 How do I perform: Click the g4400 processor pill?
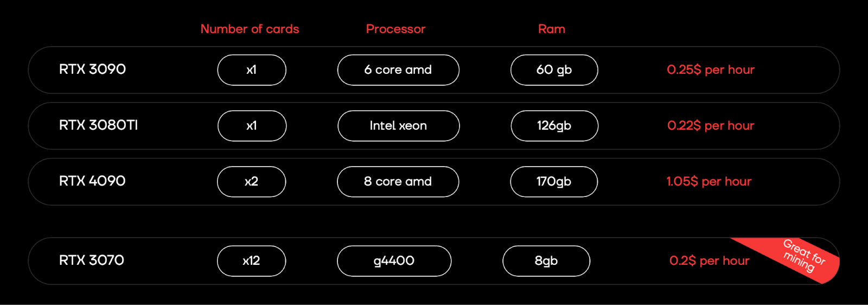click(394, 261)
